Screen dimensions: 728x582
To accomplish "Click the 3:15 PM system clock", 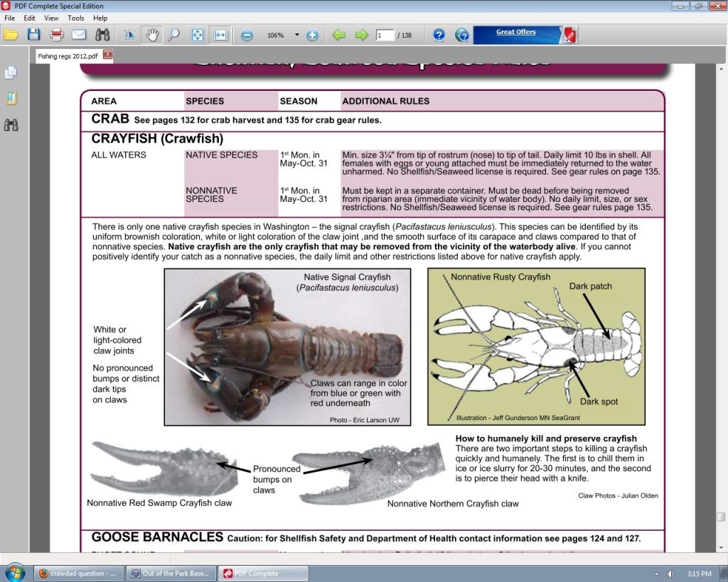I will [x=700, y=573].
